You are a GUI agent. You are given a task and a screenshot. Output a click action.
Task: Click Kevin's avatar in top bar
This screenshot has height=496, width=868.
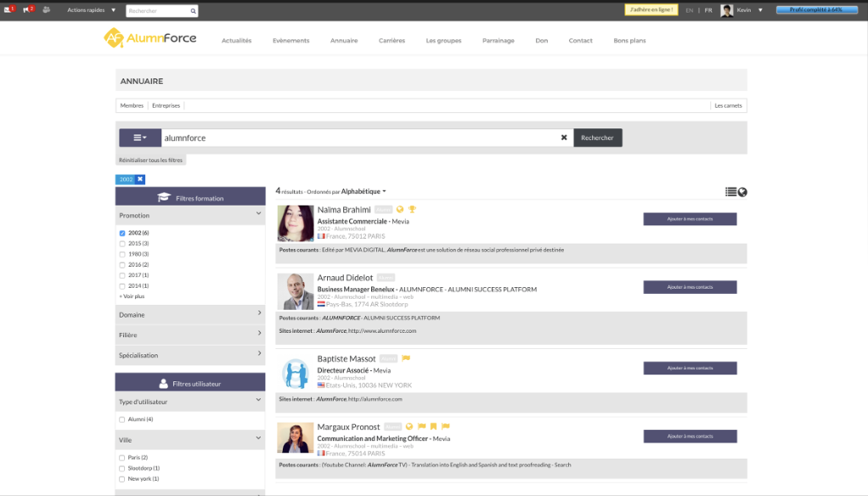727,10
